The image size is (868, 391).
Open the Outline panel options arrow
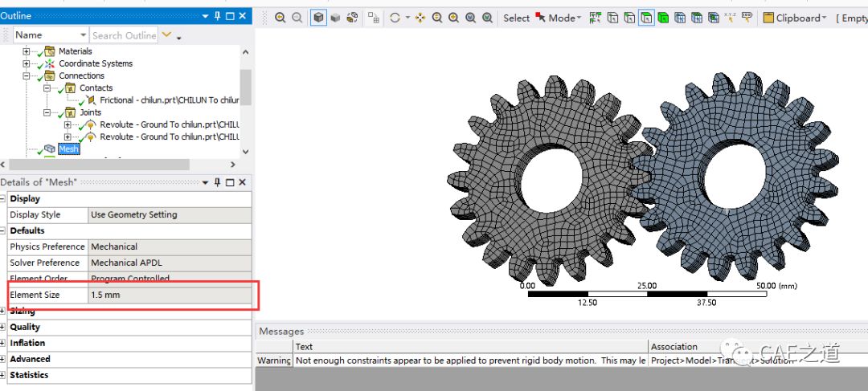[206, 16]
